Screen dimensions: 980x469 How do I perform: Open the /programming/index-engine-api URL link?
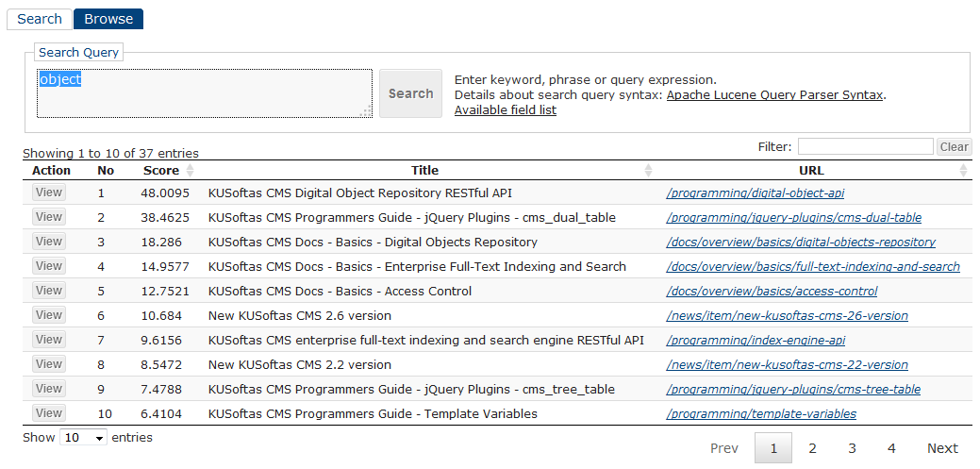point(756,340)
